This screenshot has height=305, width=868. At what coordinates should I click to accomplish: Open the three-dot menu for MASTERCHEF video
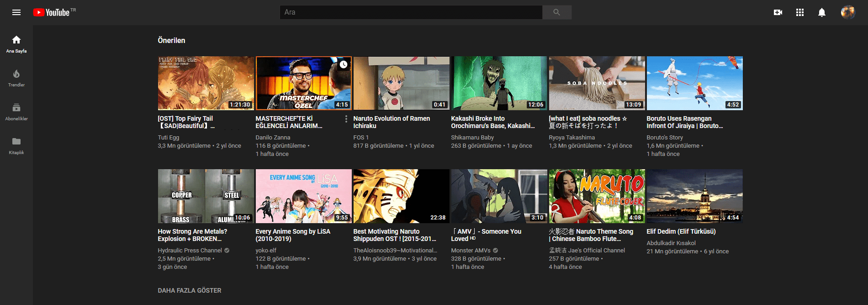point(346,119)
